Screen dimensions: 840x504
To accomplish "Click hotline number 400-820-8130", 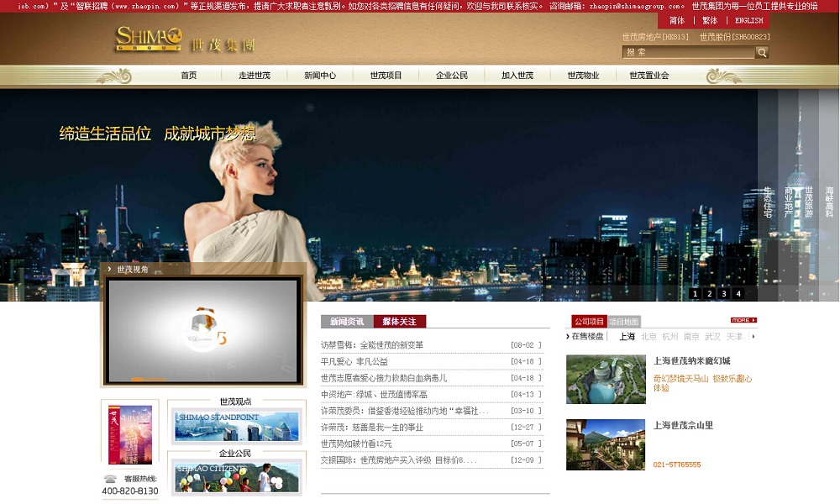I will (x=130, y=491).
